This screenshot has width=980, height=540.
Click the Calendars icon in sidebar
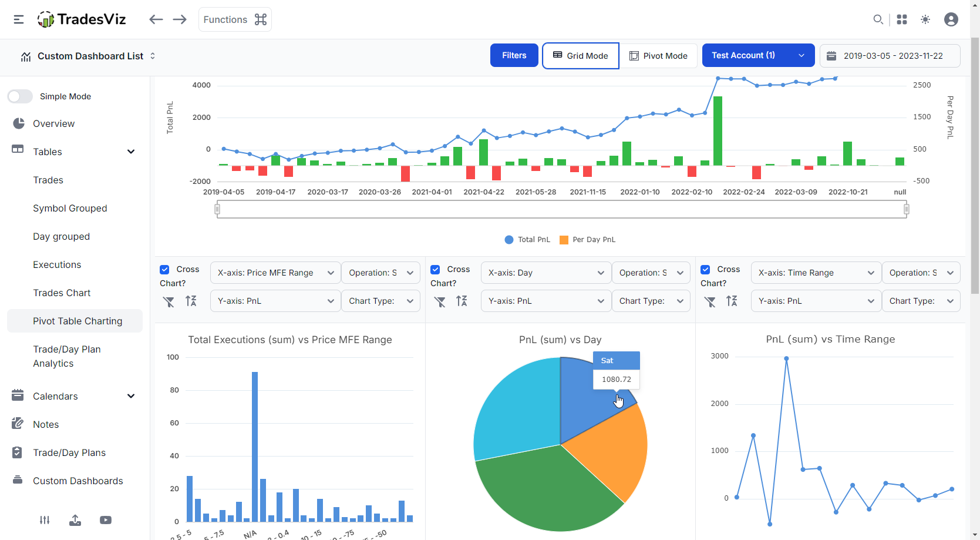[x=18, y=395]
